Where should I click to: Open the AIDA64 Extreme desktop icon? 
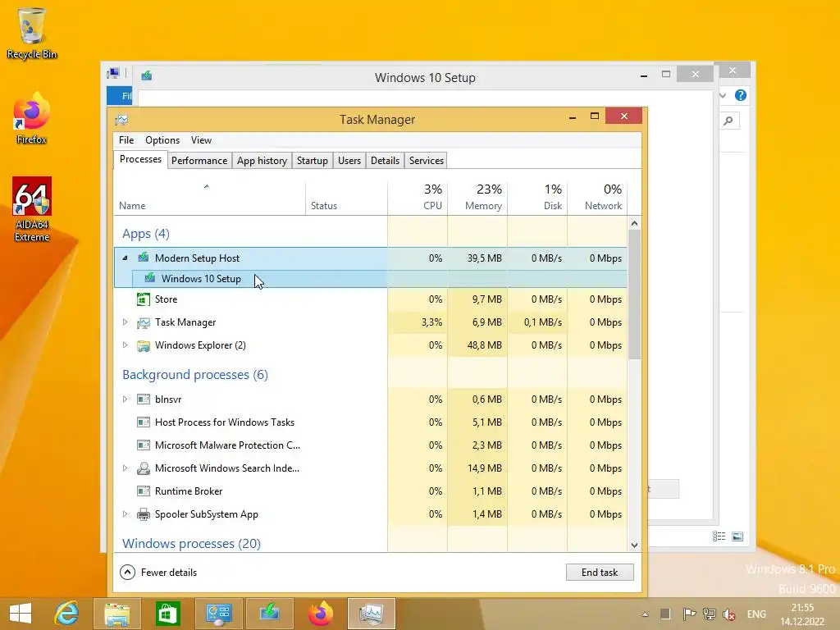tap(32, 209)
